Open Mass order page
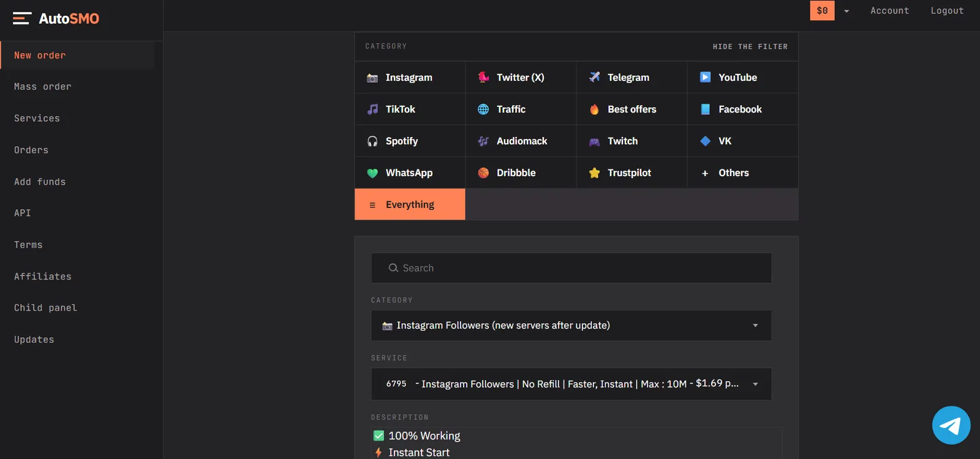This screenshot has width=980, height=459. [x=42, y=87]
